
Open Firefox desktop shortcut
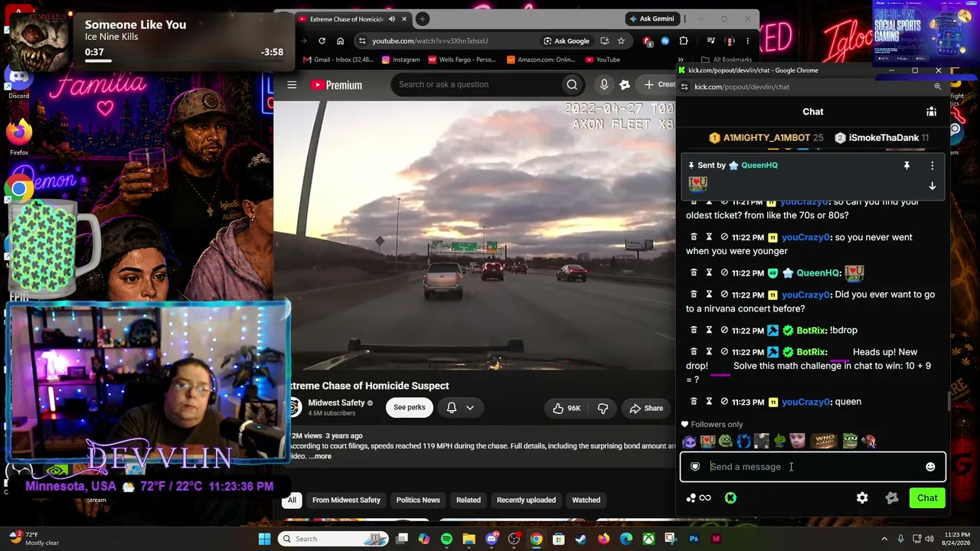[19, 136]
